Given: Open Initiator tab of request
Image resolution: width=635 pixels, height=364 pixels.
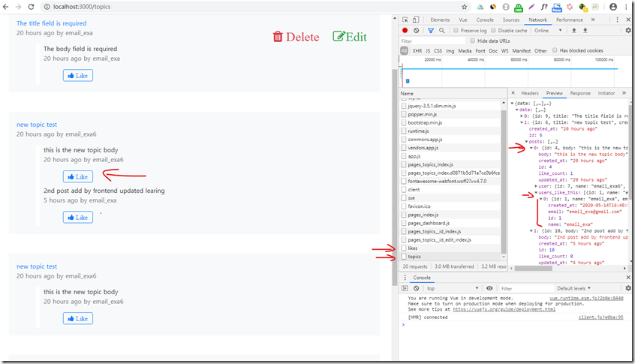Looking at the screenshot, I should coord(606,93).
